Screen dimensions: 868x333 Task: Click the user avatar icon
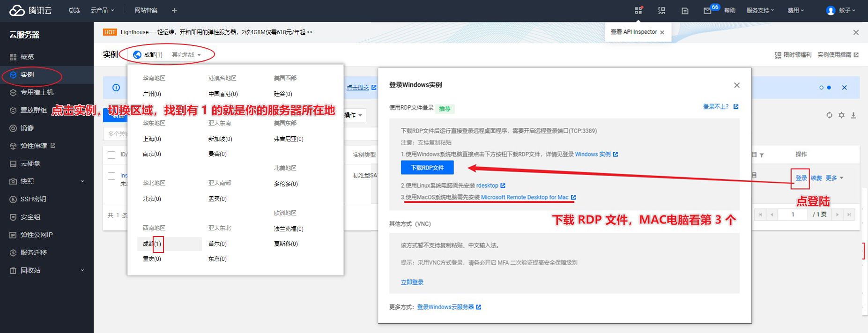[x=831, y=10]
